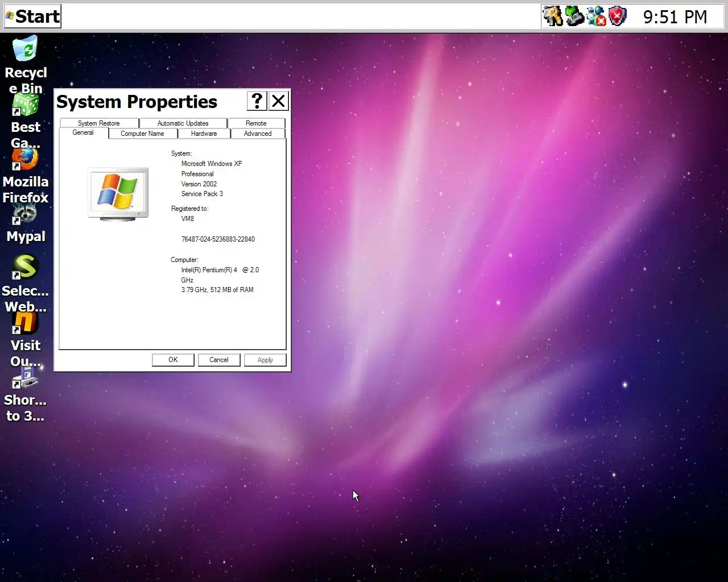Click the 'System:' label
Image resolution: width=728 pixels, height=582 pixels.
click(181, 153)
